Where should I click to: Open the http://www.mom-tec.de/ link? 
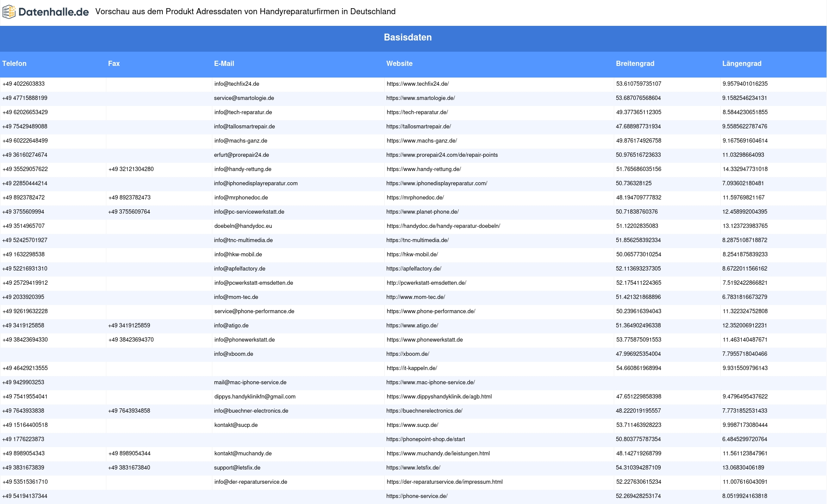(x=416, y=297)
